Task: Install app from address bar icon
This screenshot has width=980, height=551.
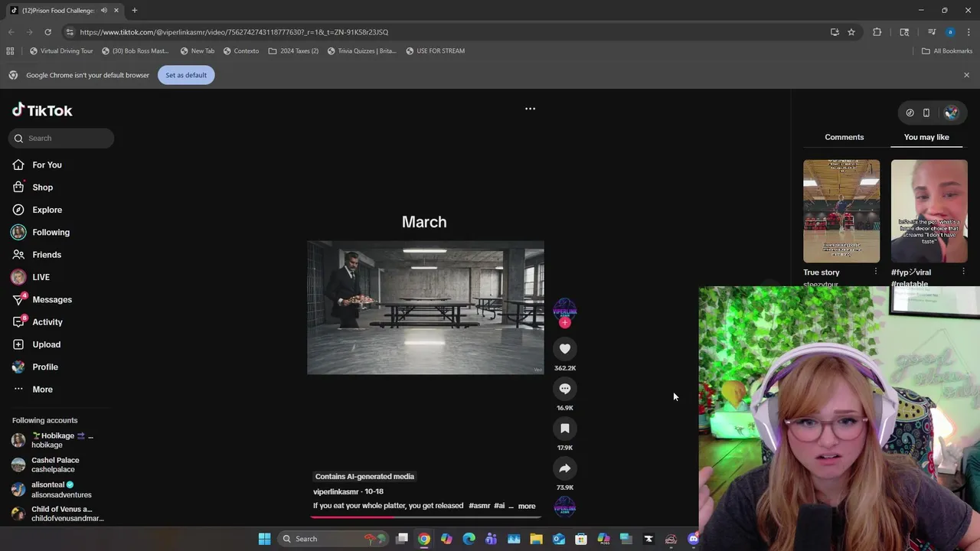Action: (835, 32)
